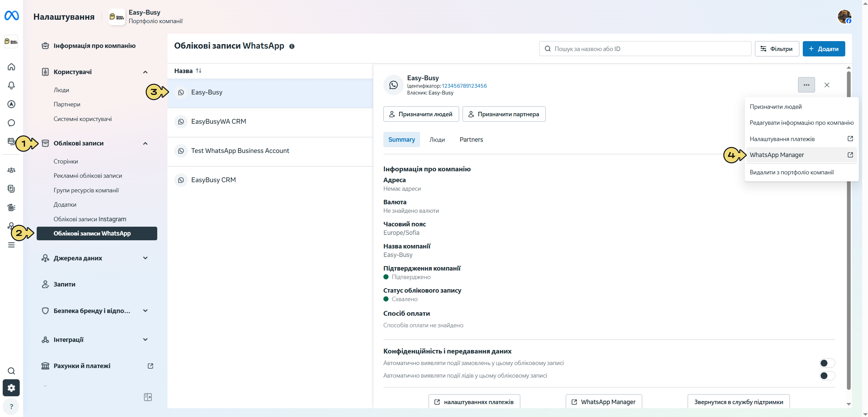Collapse the Користувачі section
The image size is (868, 417).
145,72
